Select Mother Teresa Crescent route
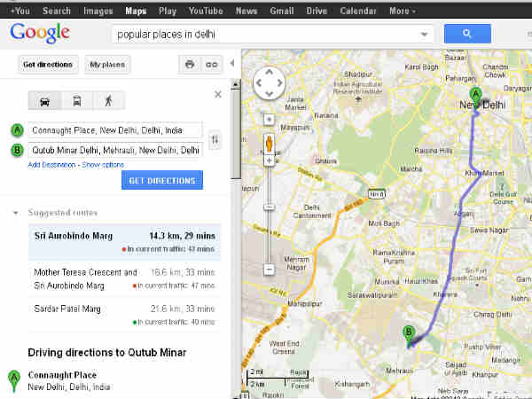Screen dimensions: 532x399 124,279
